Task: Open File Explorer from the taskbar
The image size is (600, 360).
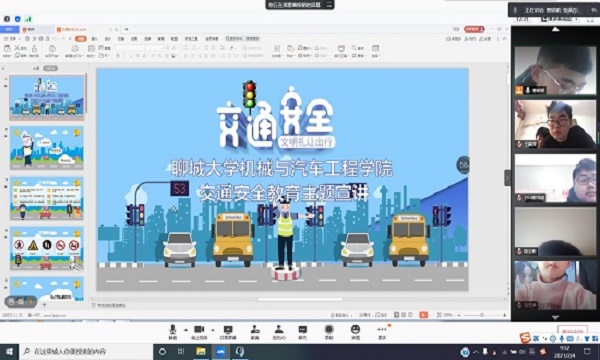Action: click(201, 352)
